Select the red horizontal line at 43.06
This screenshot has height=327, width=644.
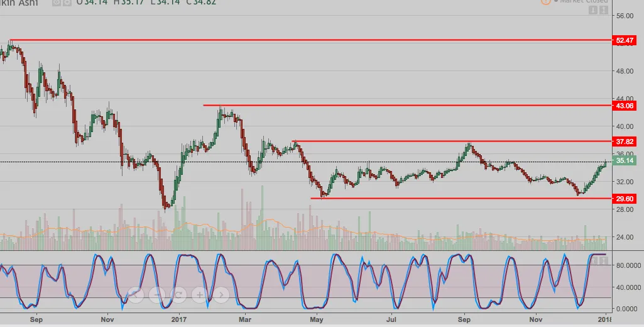pyautogui.click(x=407, y=105)
